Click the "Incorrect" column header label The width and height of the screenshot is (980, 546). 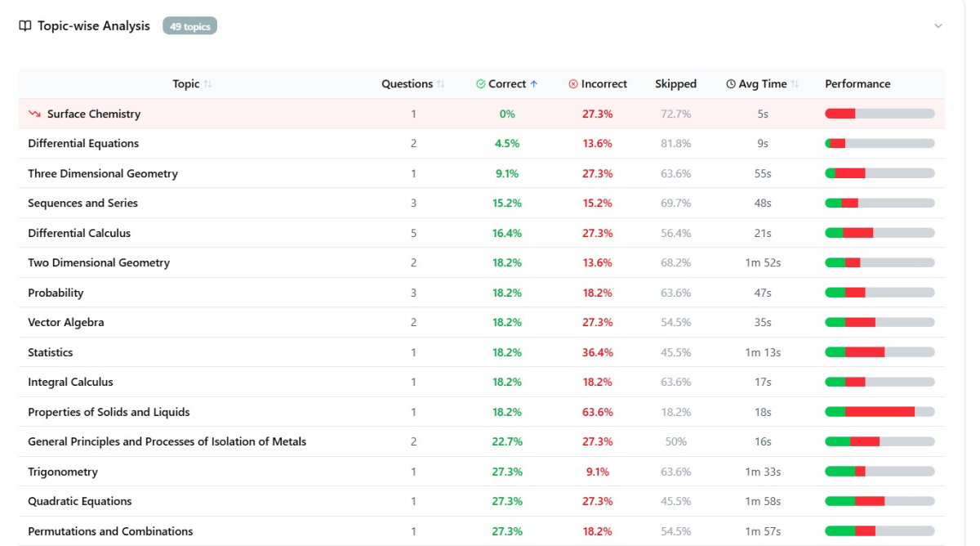(604, 84)
